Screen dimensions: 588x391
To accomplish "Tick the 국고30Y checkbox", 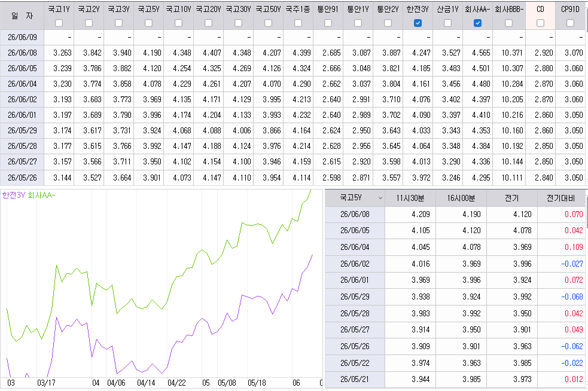I will 239,23.
